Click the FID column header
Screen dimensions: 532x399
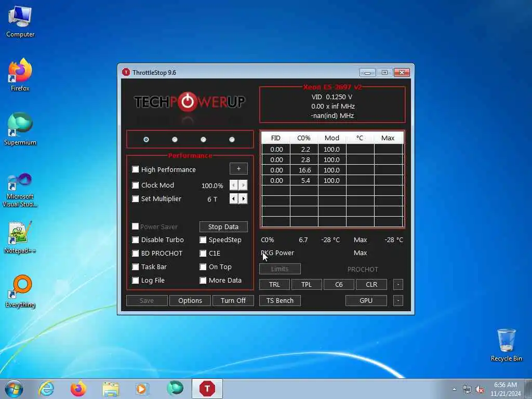point(276,138)
